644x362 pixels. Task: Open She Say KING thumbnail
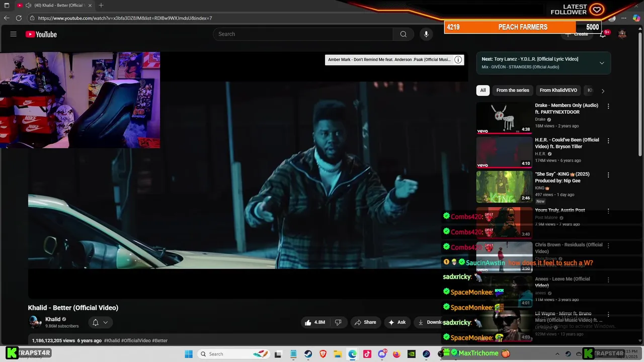(x=504, y=187)
